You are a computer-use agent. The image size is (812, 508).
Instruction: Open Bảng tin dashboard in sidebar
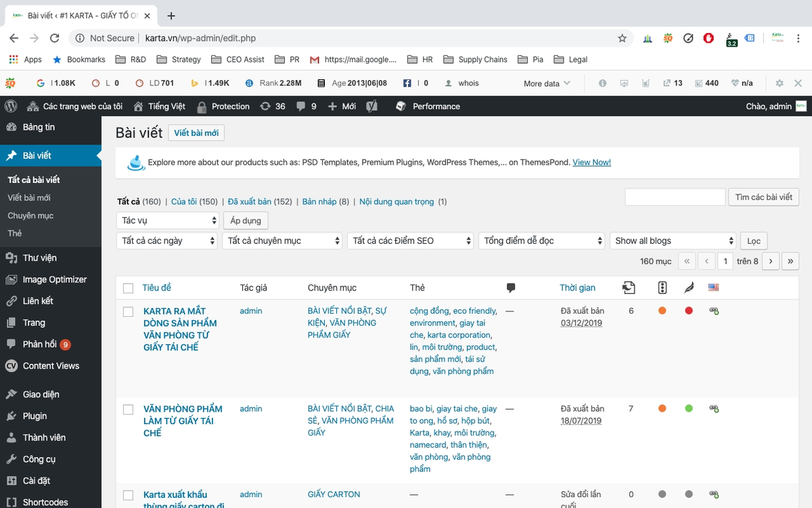[x=51, y=127]
